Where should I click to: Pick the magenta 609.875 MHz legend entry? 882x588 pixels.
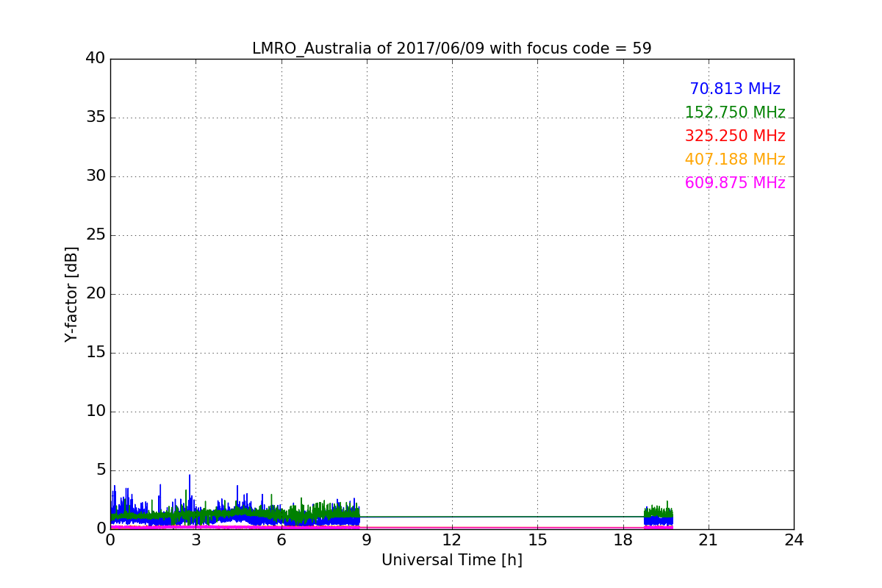coord(734,183)
